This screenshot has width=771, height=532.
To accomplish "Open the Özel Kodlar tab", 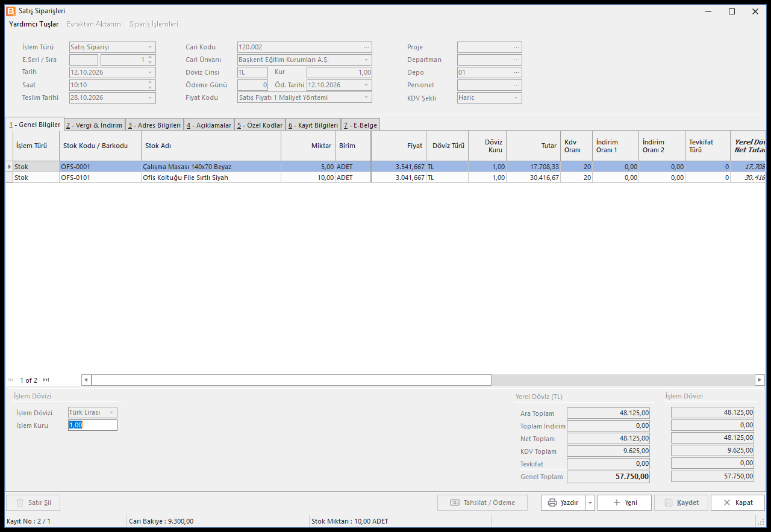I will [260, 125].
